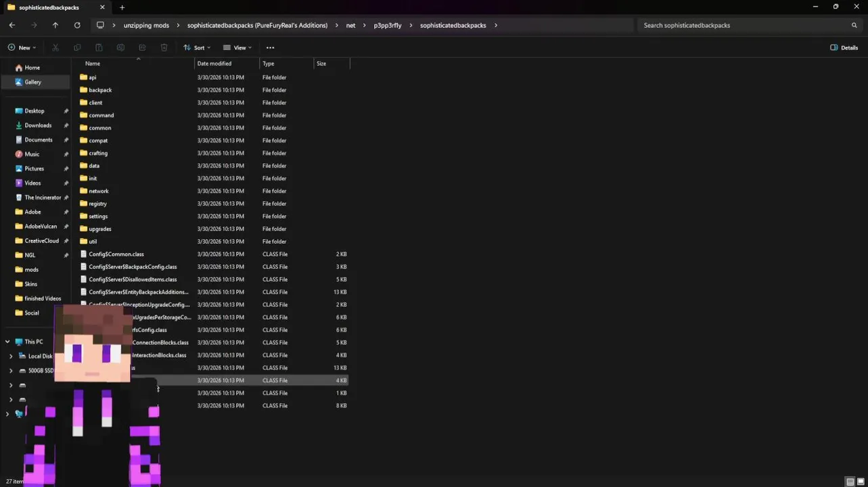Open CreativeCloud pinned folder
The image size is (868, 487).
41,241
